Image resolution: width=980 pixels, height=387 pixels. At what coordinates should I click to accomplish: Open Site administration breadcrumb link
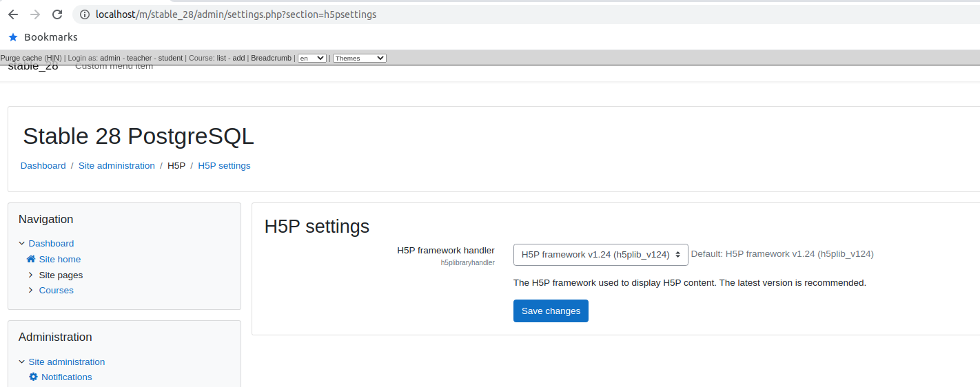click(116, 165)
